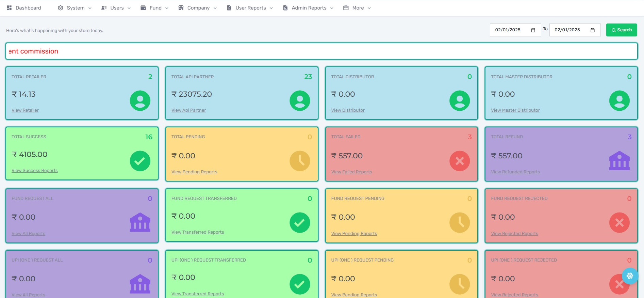This screenshot has height=298, width=644.
Task: Click the Users people icon
Action: pyautogui.click(x=104, y=8)
